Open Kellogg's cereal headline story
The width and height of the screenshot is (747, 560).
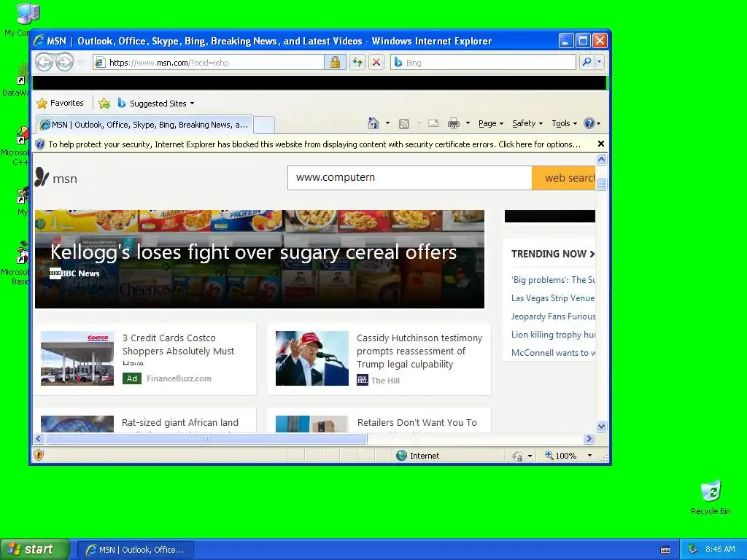[253, 252]
